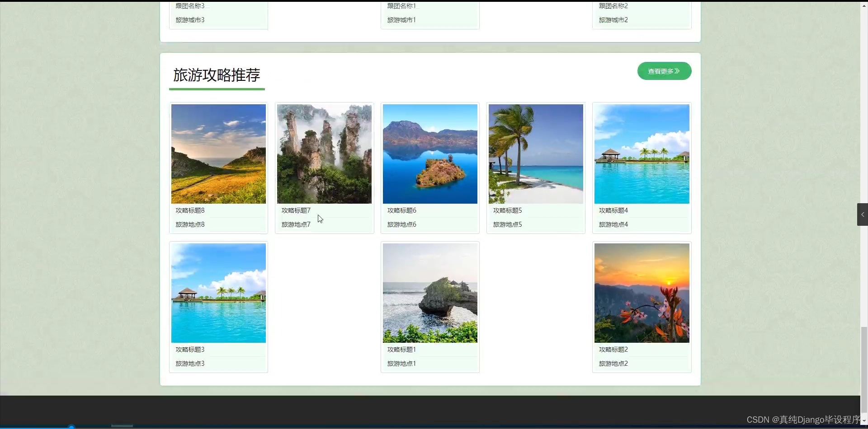868x429 pixels.
Task: Click the 攻略标题8 title text
Action: 190,210
